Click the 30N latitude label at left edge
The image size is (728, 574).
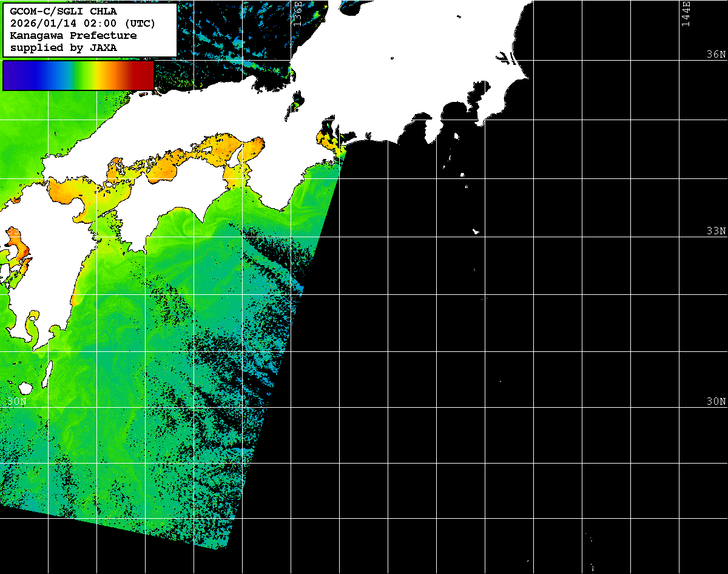pos(16,401)
